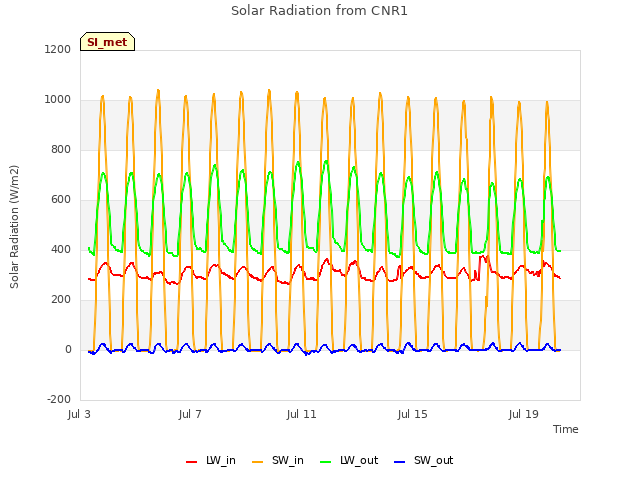
Task: Click the 600 y-axis tick label
Action: coord(61,200)
